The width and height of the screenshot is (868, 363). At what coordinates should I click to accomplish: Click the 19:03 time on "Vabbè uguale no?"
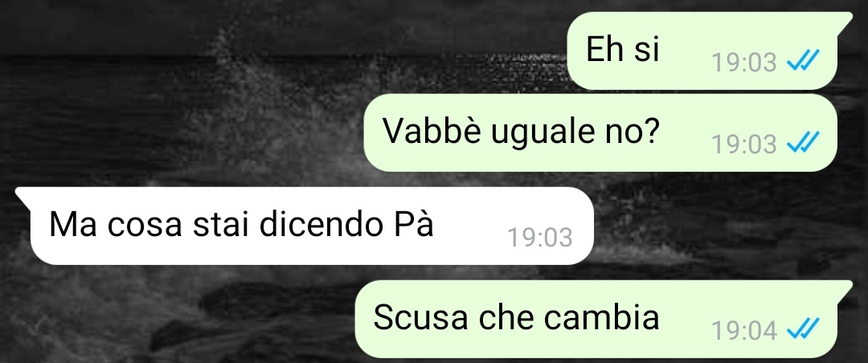[x=744, y=145]
